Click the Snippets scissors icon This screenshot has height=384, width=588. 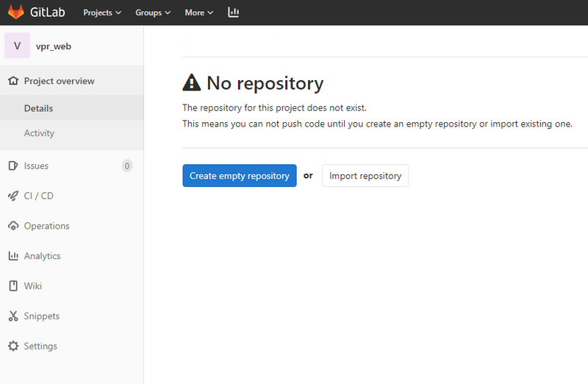[x=13, y=316]
